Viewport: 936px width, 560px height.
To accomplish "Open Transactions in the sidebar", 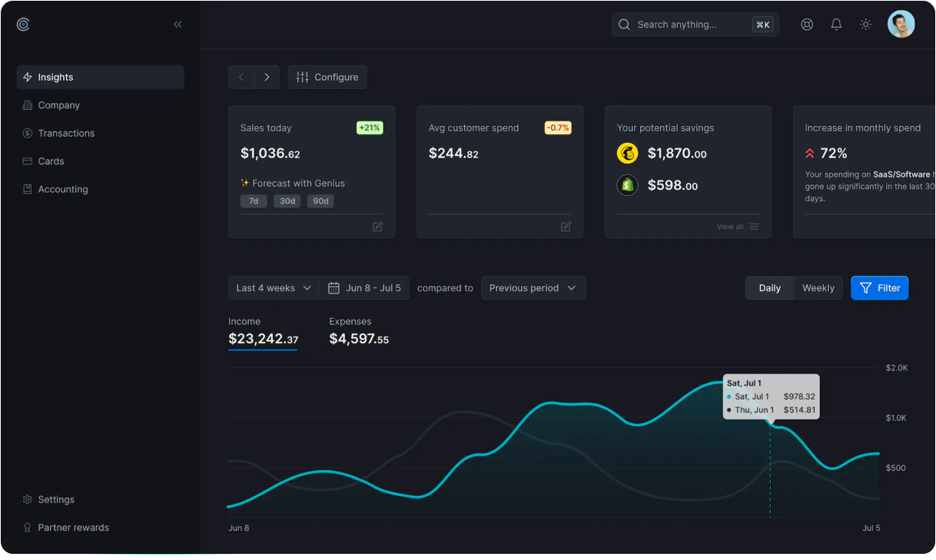I will coord(66,134).
